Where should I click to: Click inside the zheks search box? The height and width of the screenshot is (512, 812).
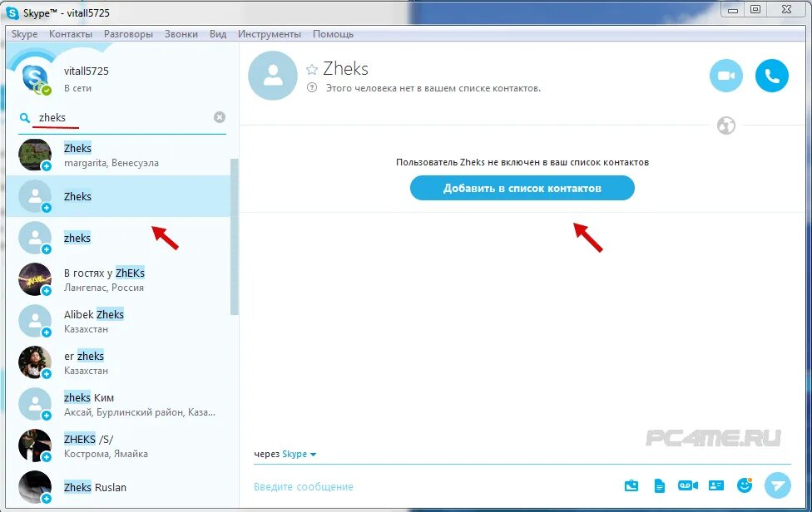(x=123, y=117)
